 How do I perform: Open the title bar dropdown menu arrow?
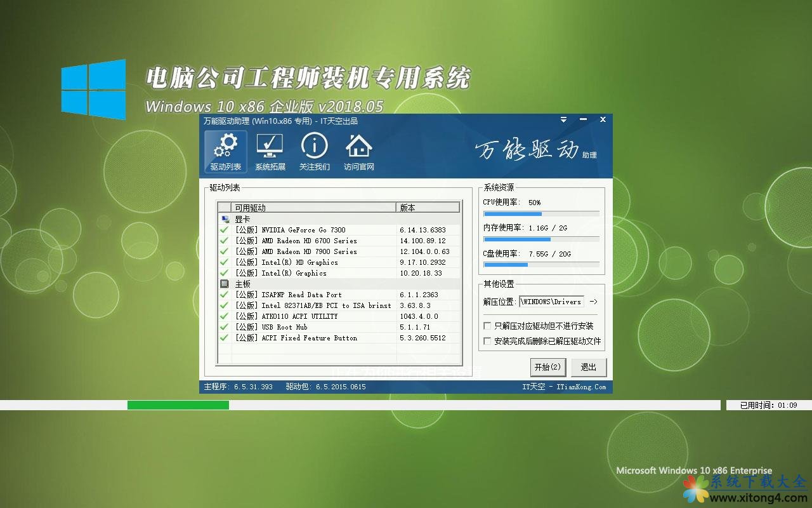(563, 119)
